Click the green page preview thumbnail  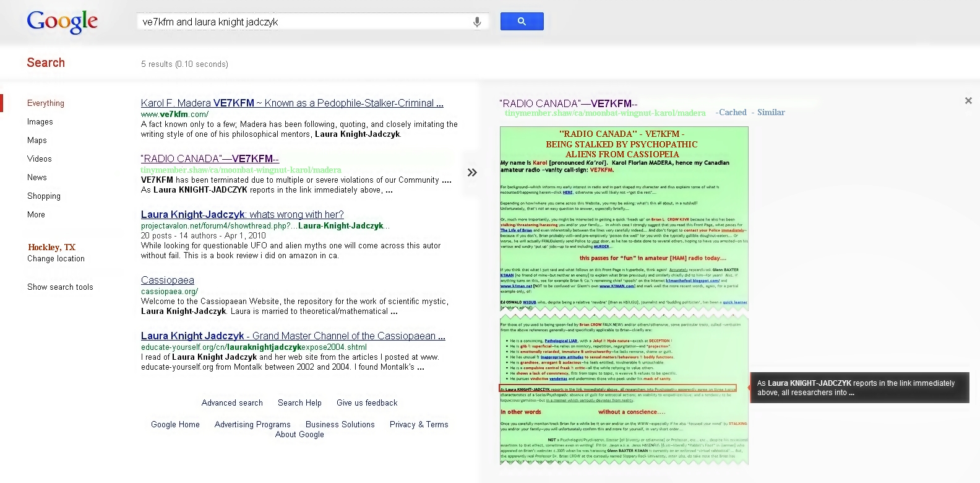(624, 295)
